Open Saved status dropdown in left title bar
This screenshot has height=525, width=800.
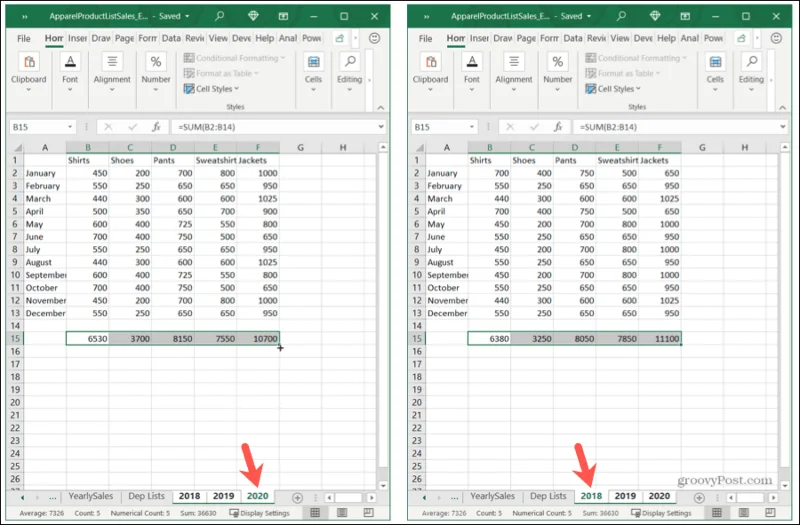pos(174,16)
